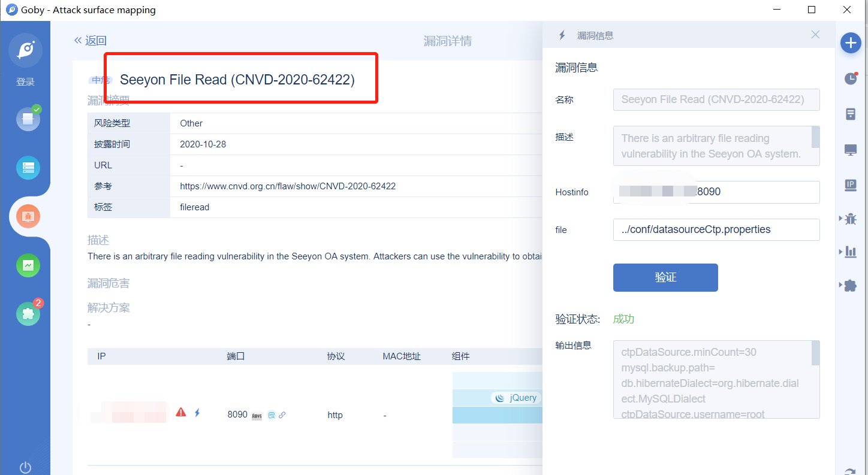Screen dimensions: 868x475
Task: Click the disclosure date 2020-10-28
Action: (x=203, y=144)
